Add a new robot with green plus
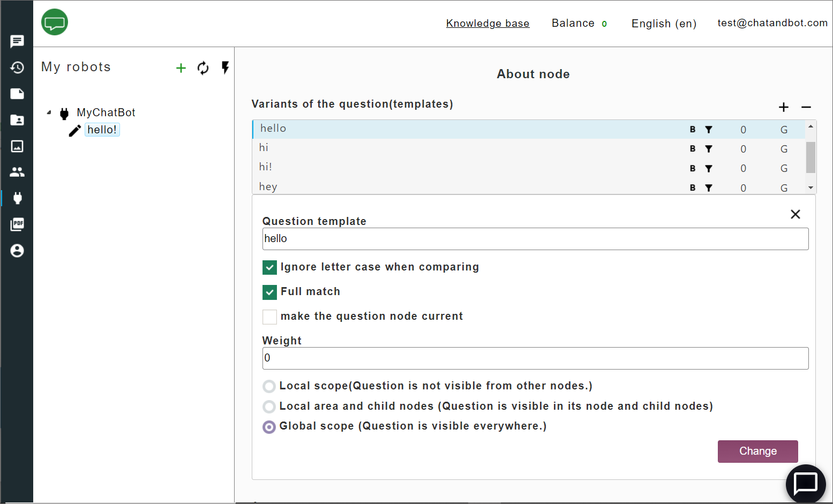 point(181,68)
